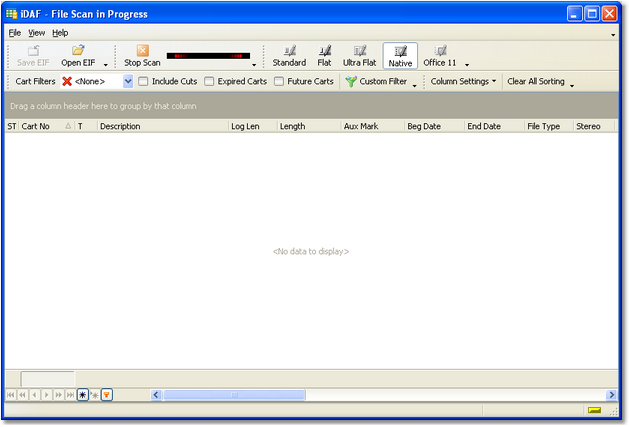Go to last record in navigator
The width and height of the screenshot is (629, 427).
(x=70, y=395)
